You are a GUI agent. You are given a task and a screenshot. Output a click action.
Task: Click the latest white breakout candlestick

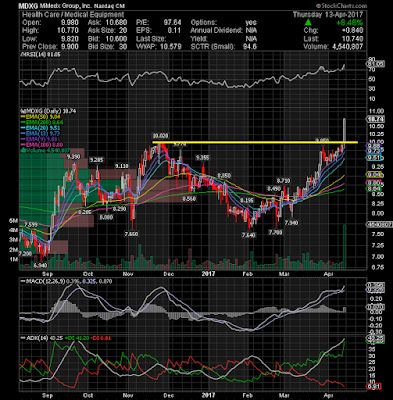(344, 133)
